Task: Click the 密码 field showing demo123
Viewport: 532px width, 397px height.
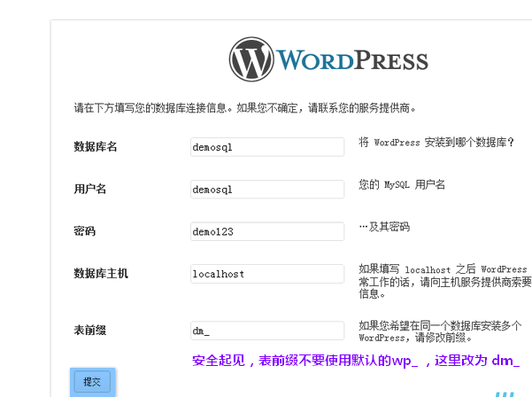Action: [x=267, y=231]
